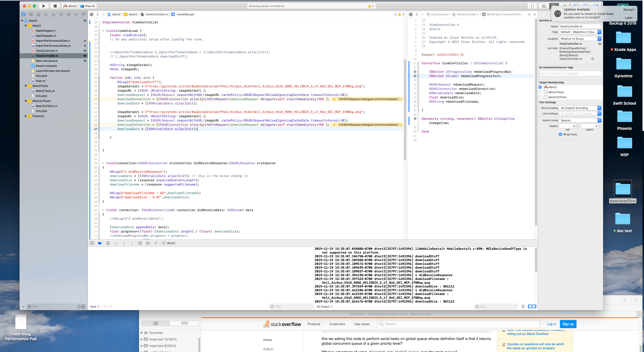644x352 pixels.
Task: Click the Simulate Location arrow icon
Action: (x=156, y=243)
